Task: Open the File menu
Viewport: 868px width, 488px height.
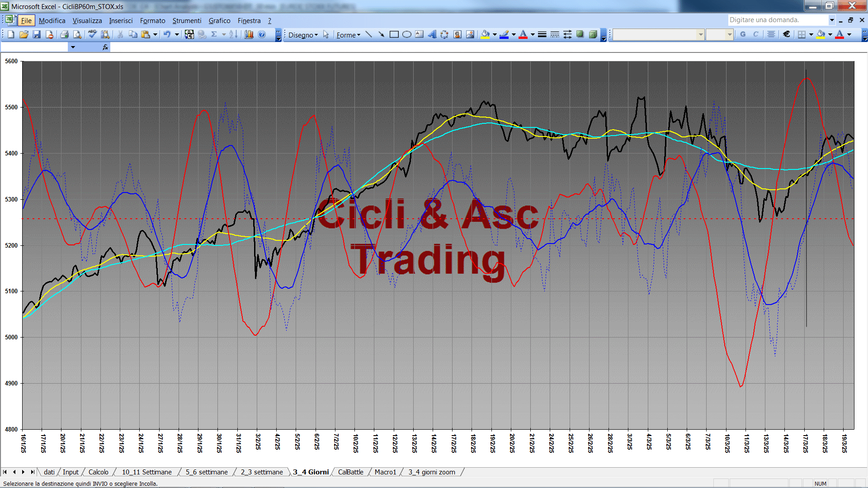Action: (x=26, y=20)
